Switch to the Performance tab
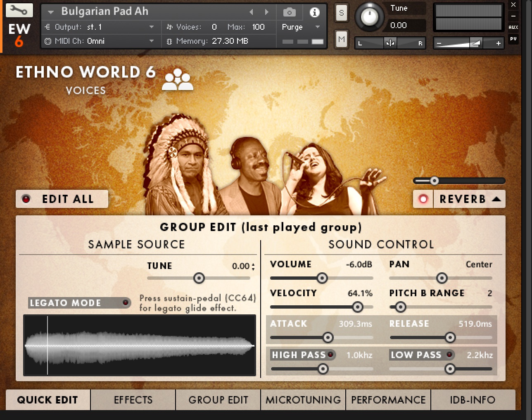The height and width of the screenshot is (420, 532). pyautogui.click(x=388, y=400)
